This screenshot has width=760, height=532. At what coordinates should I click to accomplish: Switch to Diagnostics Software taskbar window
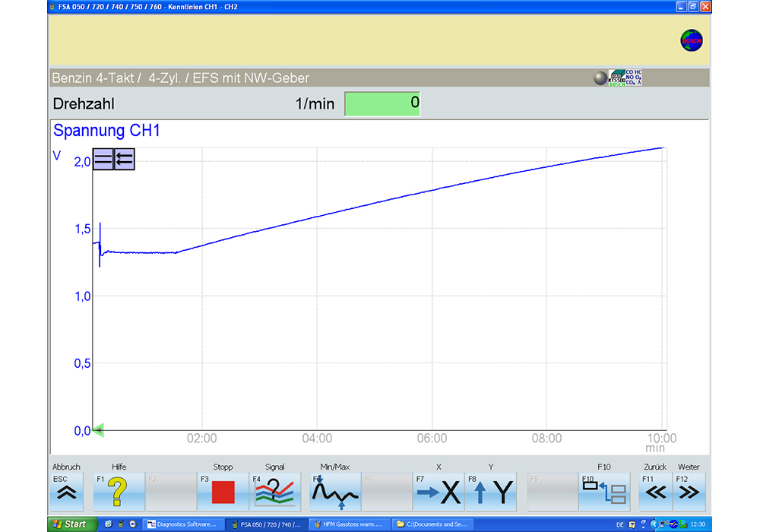click(x=182, y=524)
